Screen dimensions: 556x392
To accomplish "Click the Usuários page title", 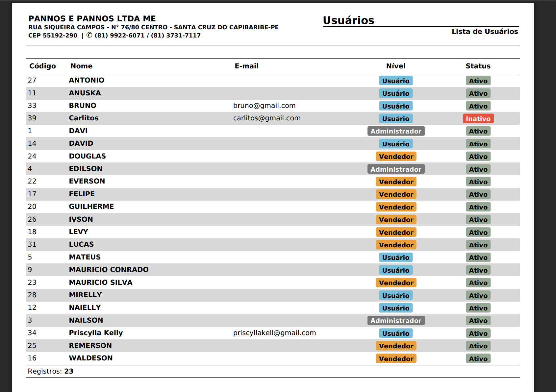I will click(348, 20).
